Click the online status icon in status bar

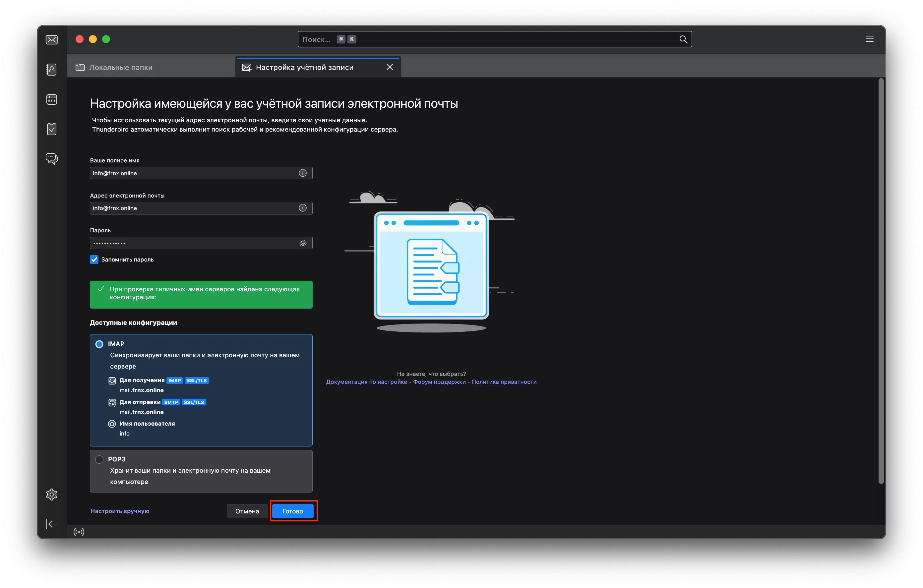(79, 532)
